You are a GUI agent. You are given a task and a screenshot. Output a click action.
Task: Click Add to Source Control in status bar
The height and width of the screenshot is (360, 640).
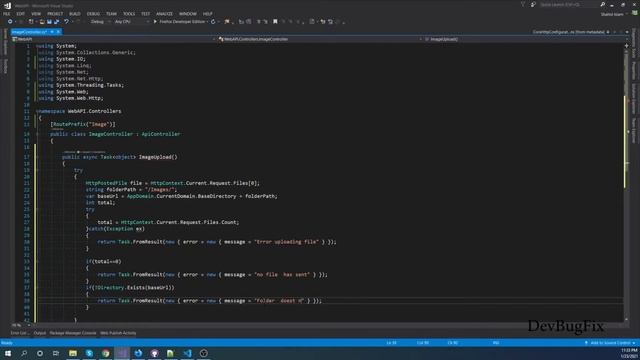(610, 343)
